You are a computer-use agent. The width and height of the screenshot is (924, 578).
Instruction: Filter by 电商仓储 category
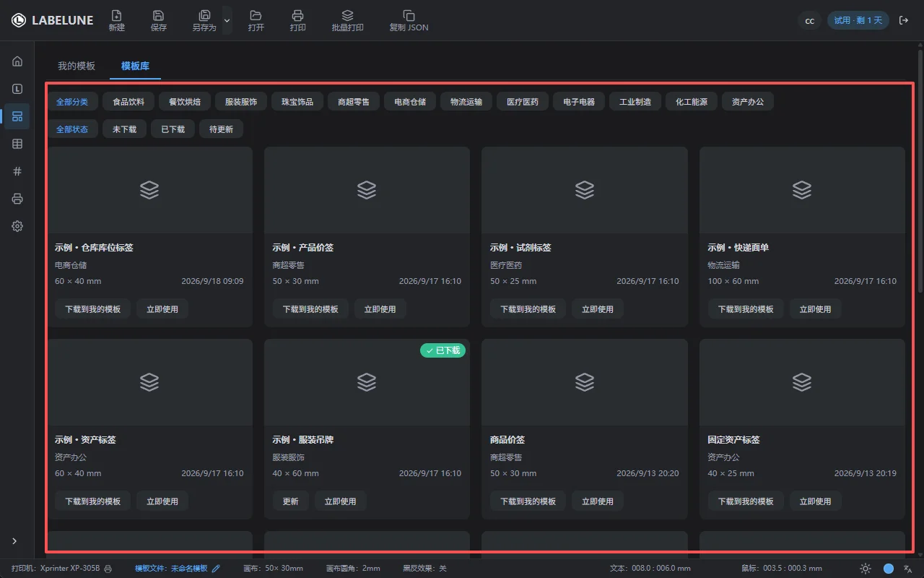click(410, 102)
